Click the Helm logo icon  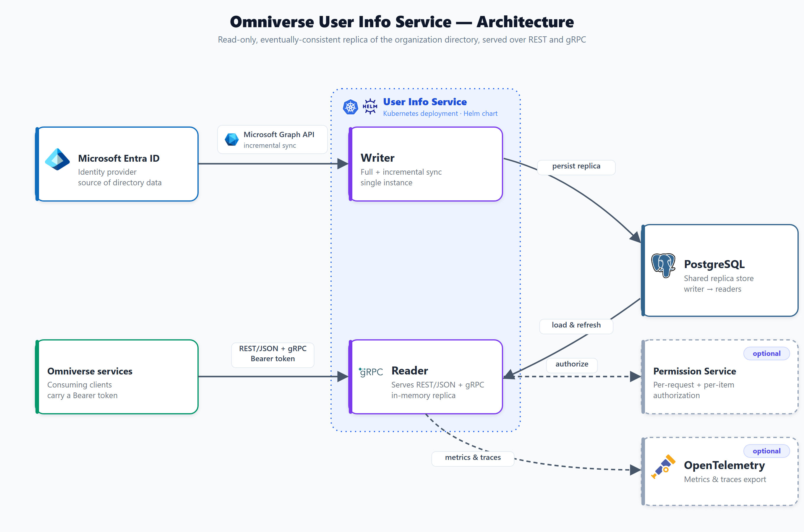[370, 106]
